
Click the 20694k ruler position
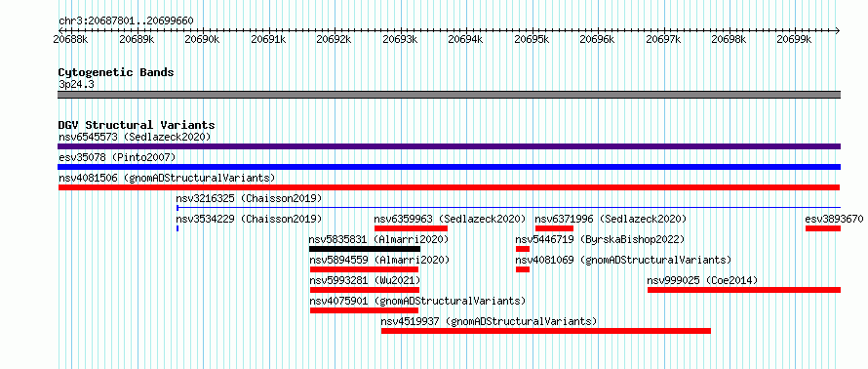[x=465, y=39]
